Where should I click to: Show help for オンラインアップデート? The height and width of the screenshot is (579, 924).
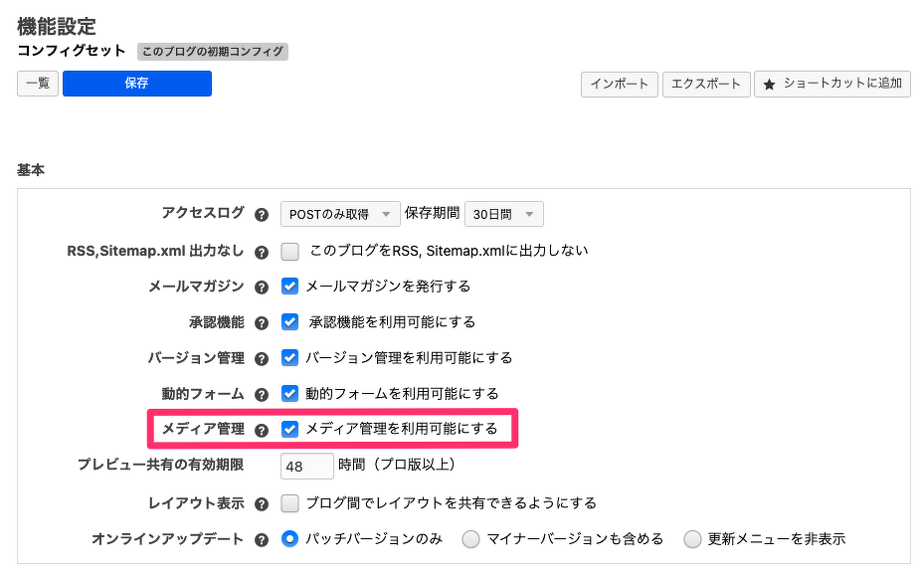262,539
